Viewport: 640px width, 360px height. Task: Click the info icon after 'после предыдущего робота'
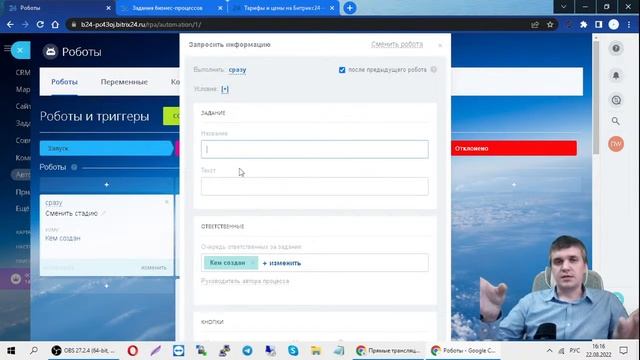point(433,70)
